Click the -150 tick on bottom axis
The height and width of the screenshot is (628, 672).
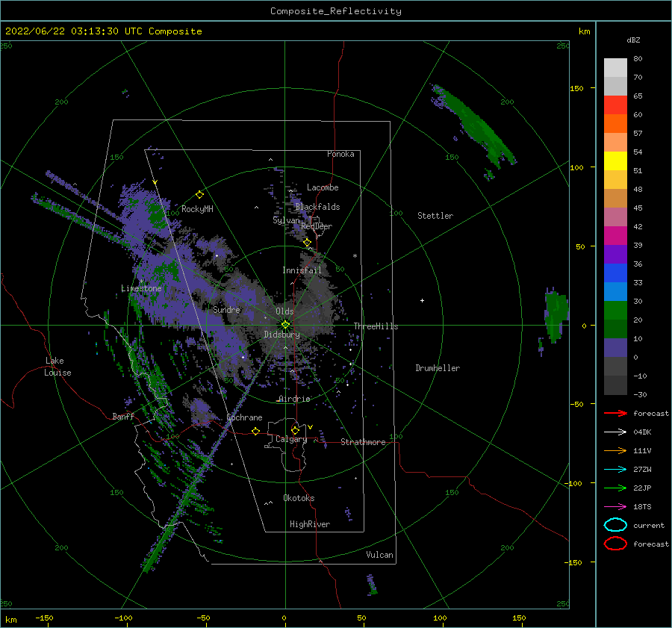(44, 618)
